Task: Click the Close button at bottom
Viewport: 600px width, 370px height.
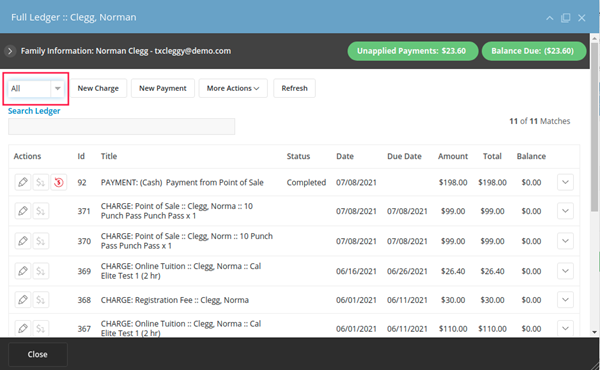Action: (38, 354)
